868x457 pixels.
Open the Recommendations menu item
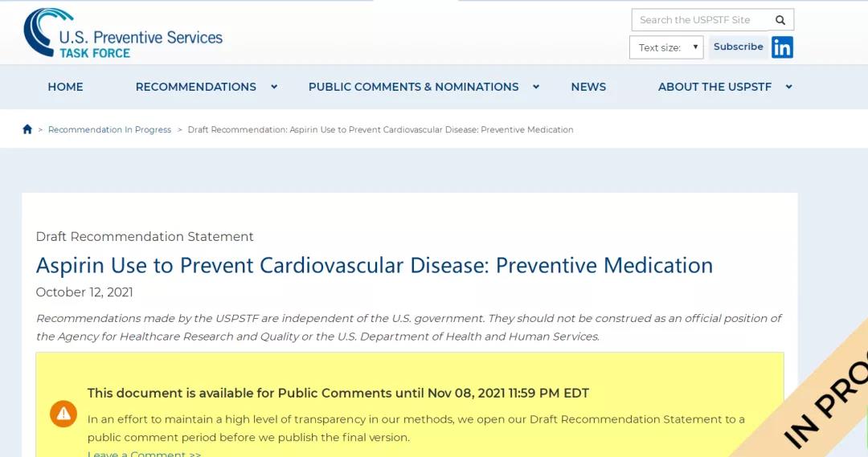point(196,87)
